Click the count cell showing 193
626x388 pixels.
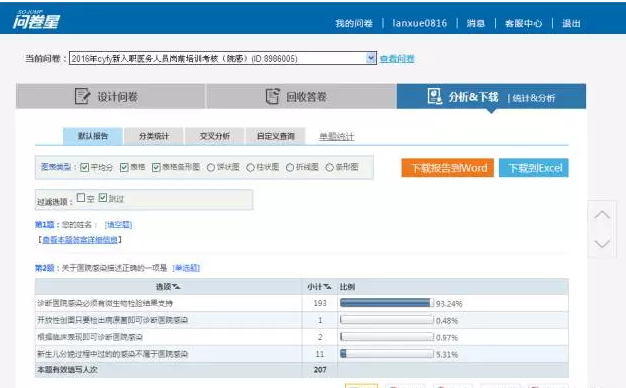click(x=320, y=303)
